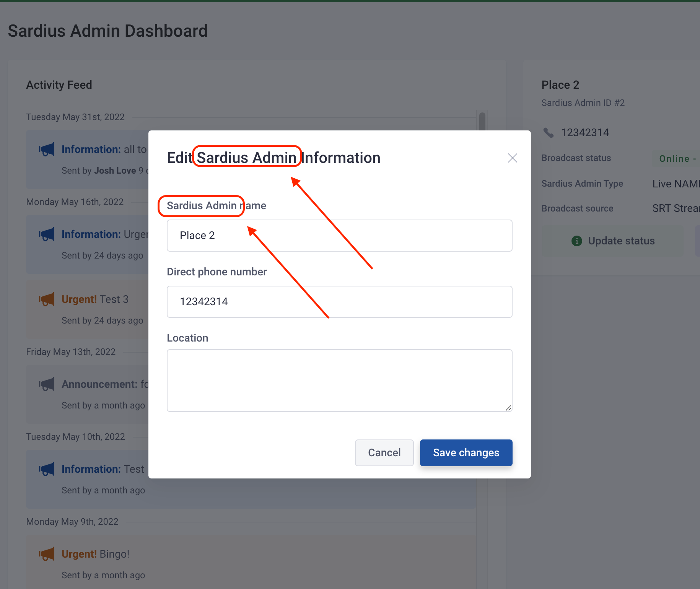Cancel editing the admin information
This screenshot has height=589, width=700.
(x=384, y=452)
